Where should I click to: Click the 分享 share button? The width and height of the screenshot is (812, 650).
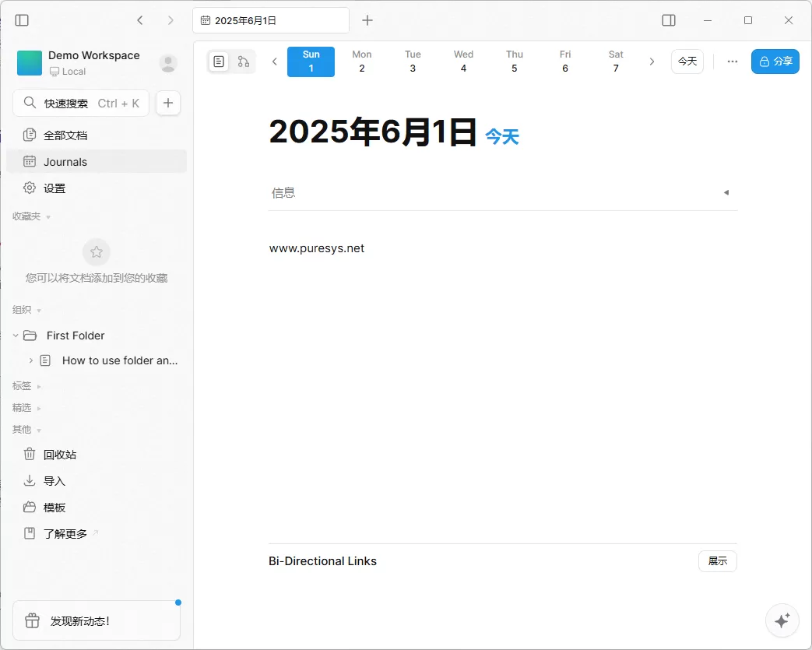click(x=775, y=61)
